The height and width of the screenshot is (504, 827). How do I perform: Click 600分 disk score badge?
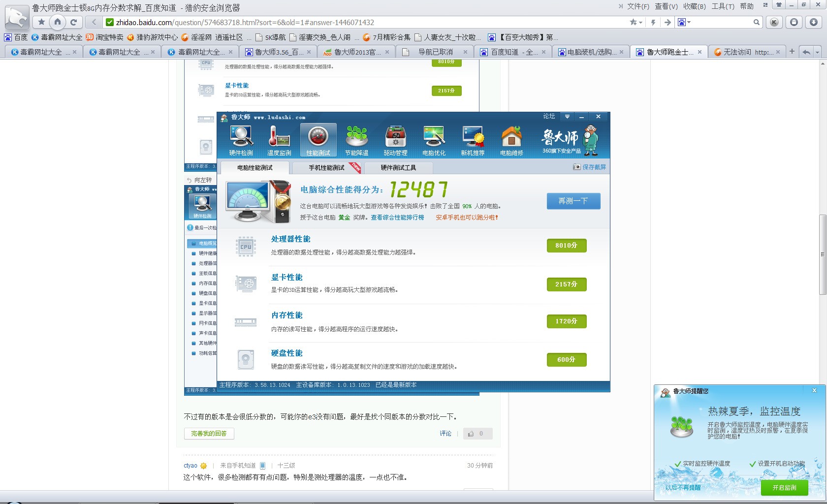[x=567, y=360]
